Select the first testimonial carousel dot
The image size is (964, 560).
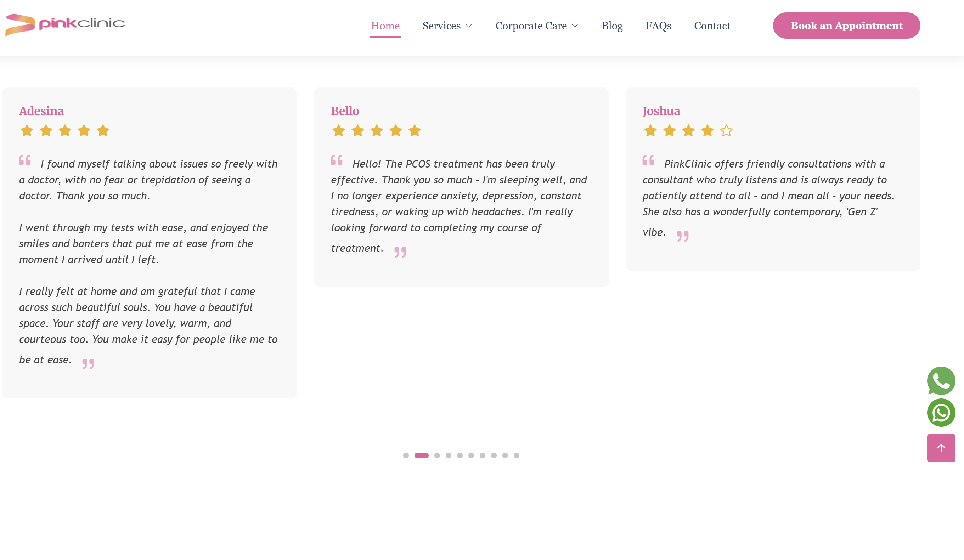click(406, 455)
